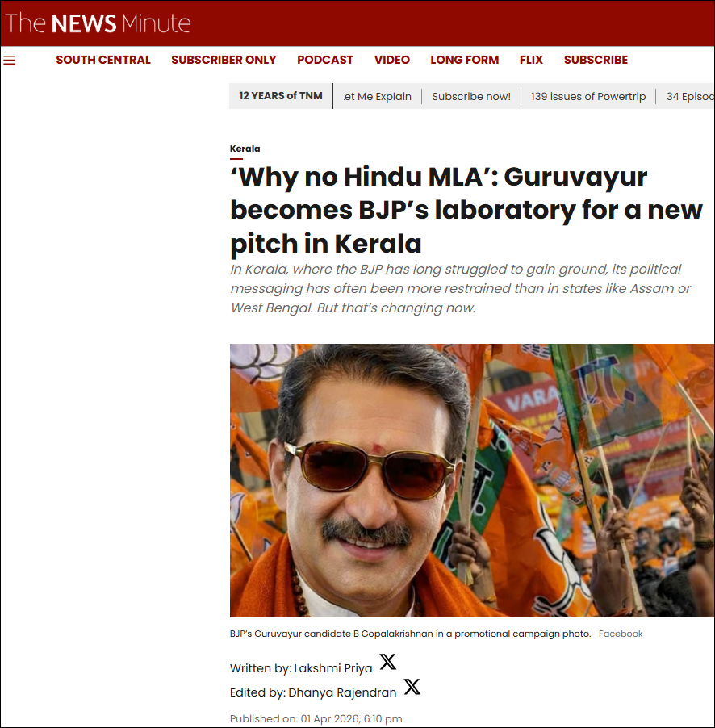Open the Video section
The width and height of the screenshot is (715, 728).
[392, 60]
